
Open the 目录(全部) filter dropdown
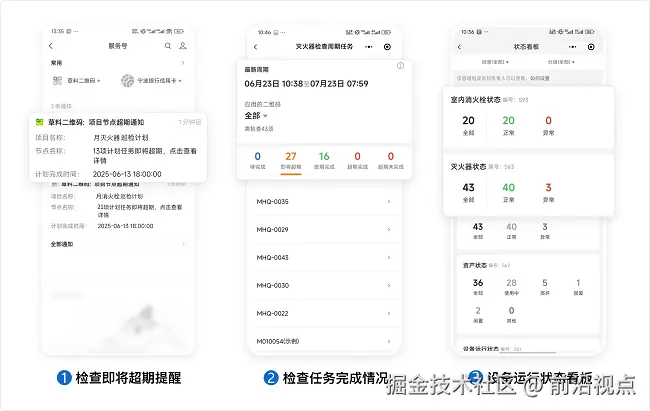495,62
